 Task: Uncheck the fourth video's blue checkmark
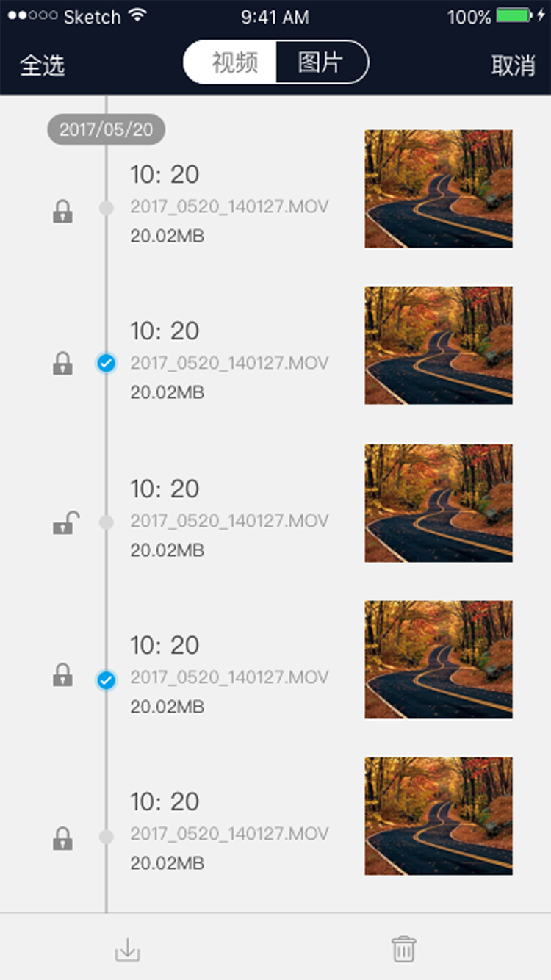(x=107, y=681)
